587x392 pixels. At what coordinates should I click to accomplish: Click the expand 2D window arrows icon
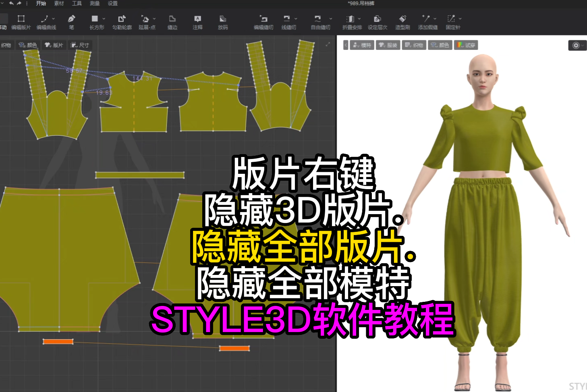[x=328, y=44]
